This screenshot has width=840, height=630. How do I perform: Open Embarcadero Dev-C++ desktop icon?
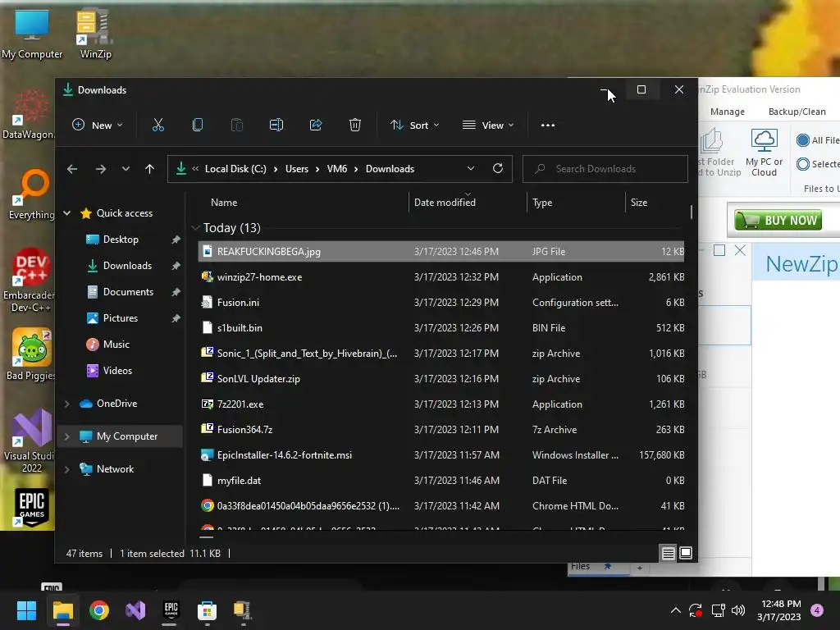pyautogui.click(x=30, y=280)
